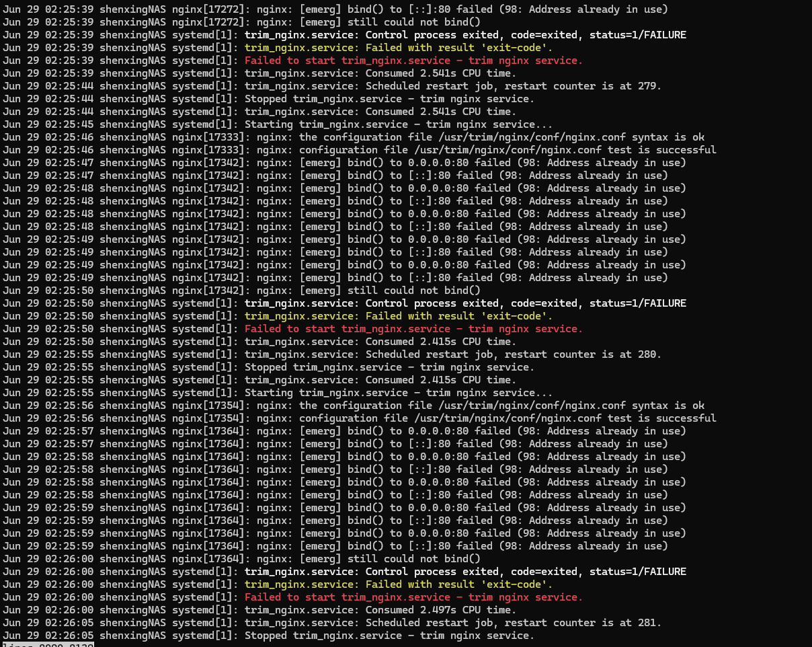
Task: Select 02:25:57 bind() to 0.0.0.0:80 failed line
Action: 345,431
